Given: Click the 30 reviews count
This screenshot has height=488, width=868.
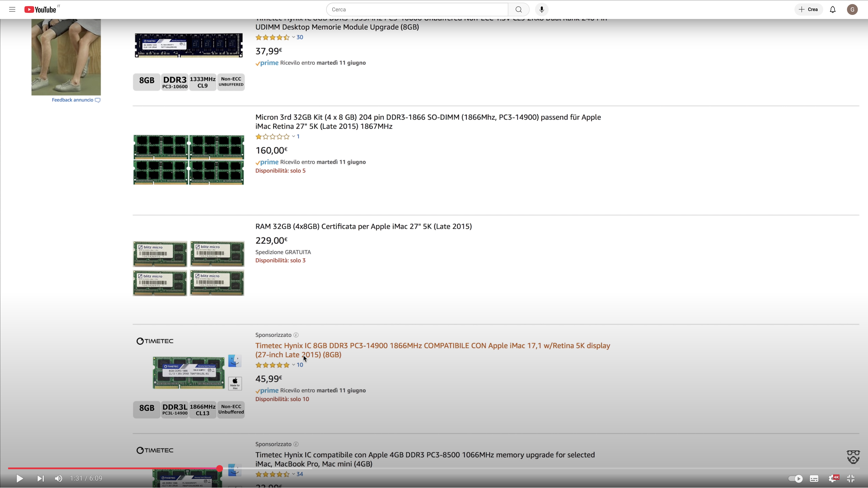Looking at the screenshot, I should [300, 37].
